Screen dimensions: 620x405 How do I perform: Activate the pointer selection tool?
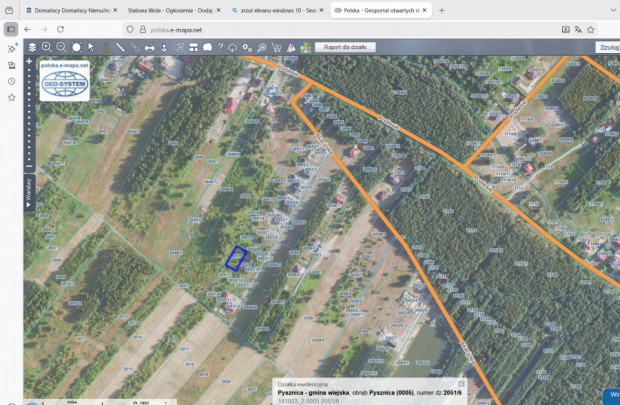pos(91,47)
